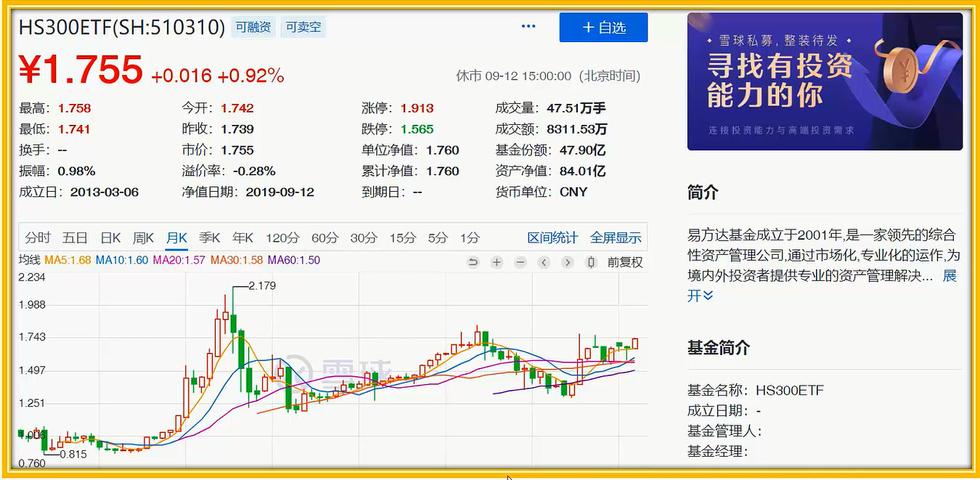Click the MA60:1.50 moving average label
Screen dimensions: 980x480
[294, 260]
